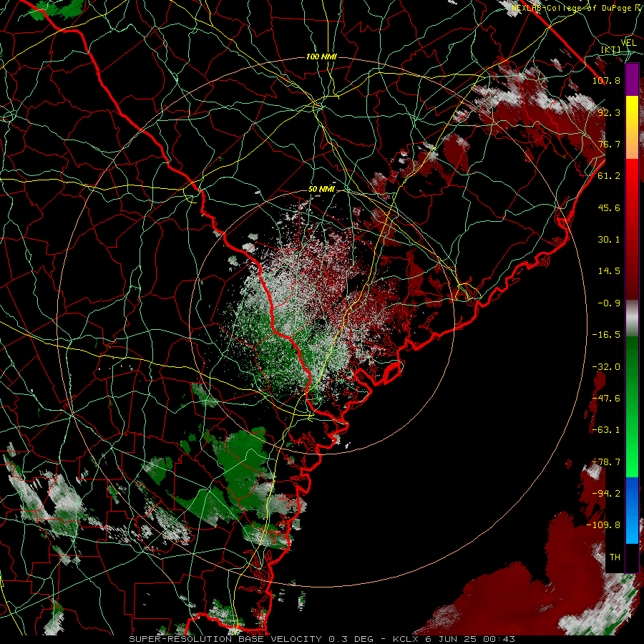Pick the gray near-zero segment of color bar
The width and height of the screenshot is (644, 644).
[632, 318]
